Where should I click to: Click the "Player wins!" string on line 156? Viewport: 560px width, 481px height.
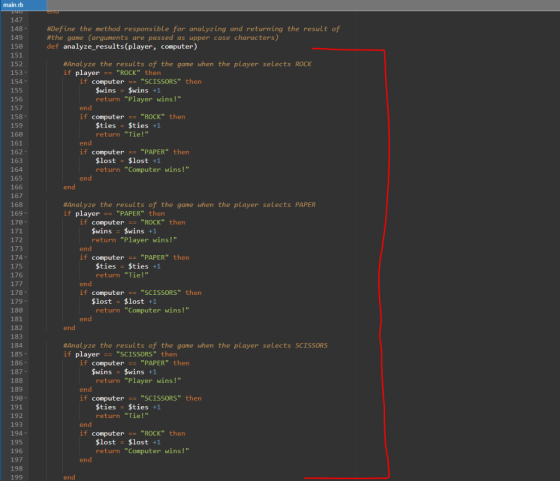click(152, 99)
